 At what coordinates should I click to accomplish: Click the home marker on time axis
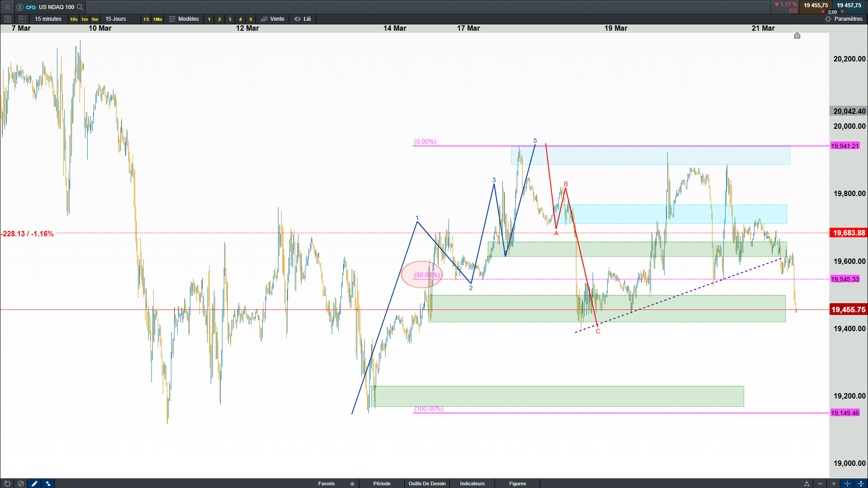[x=797, y=35]
